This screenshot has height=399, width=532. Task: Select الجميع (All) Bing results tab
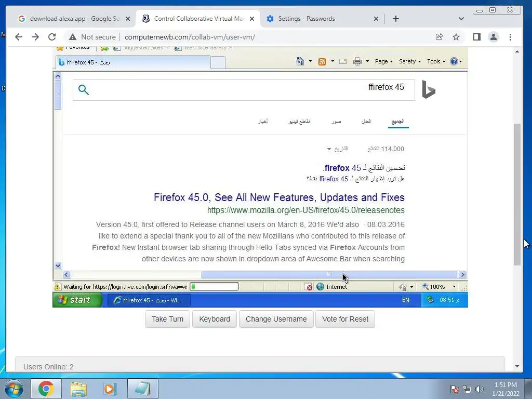[x=398, y=121]
